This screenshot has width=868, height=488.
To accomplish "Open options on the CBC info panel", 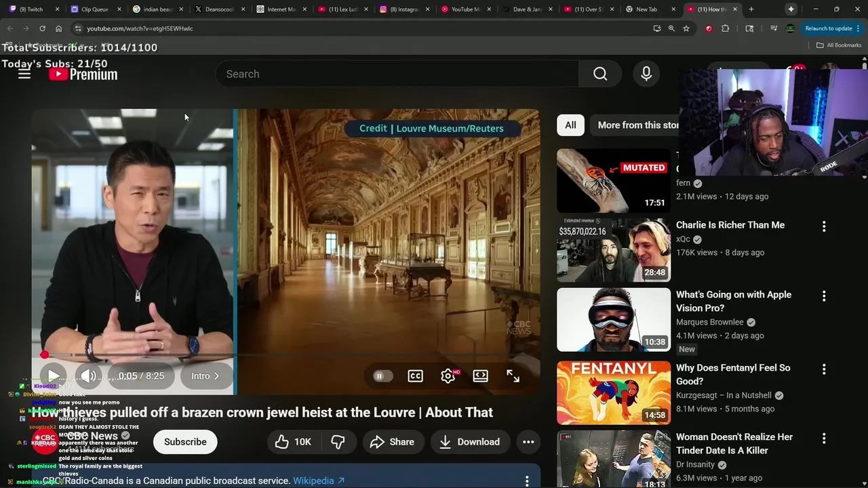I will [x=527, y=481].
